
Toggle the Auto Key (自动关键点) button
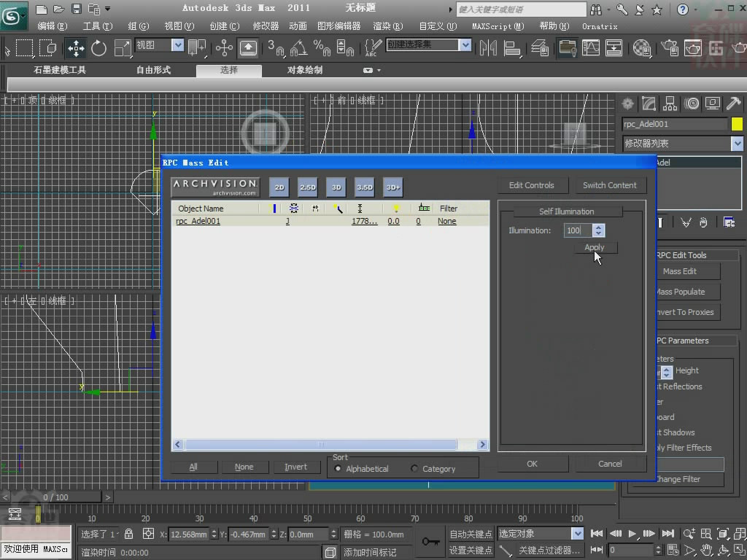click(471, 534)
